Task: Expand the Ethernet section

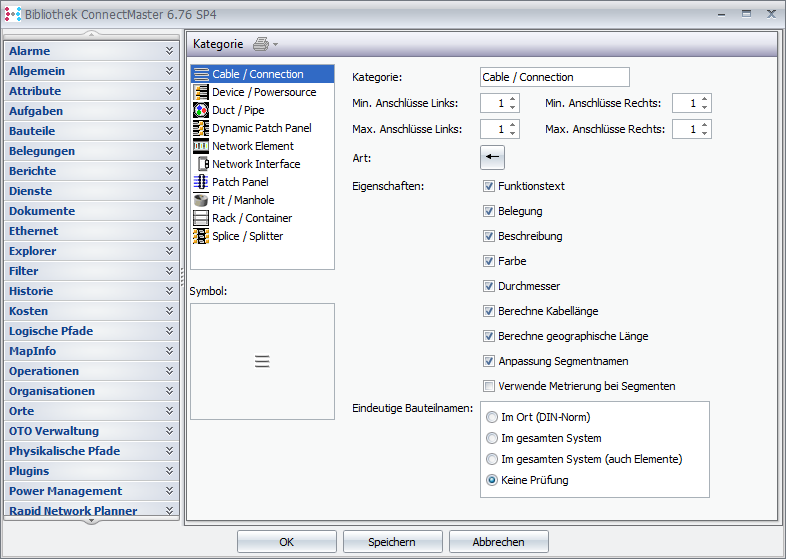Action: [91, 231]
